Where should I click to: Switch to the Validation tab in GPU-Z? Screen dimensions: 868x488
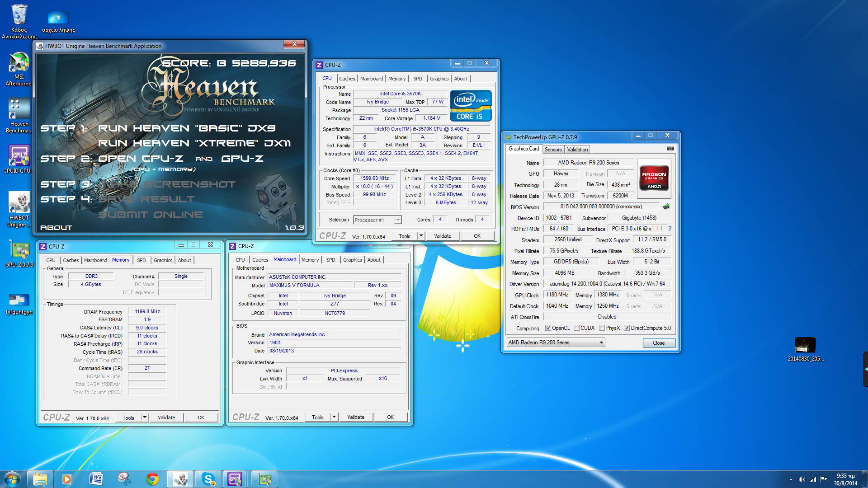point(577,150)
